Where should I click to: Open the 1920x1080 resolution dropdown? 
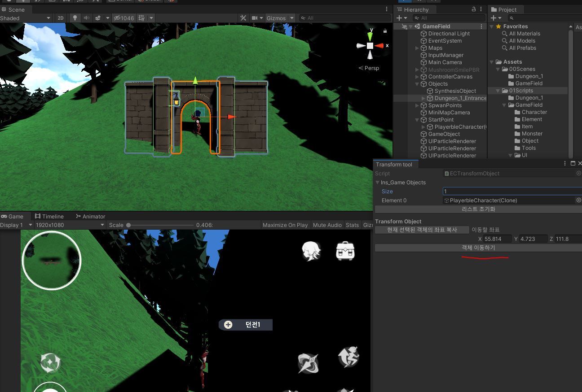coord(70,225)
